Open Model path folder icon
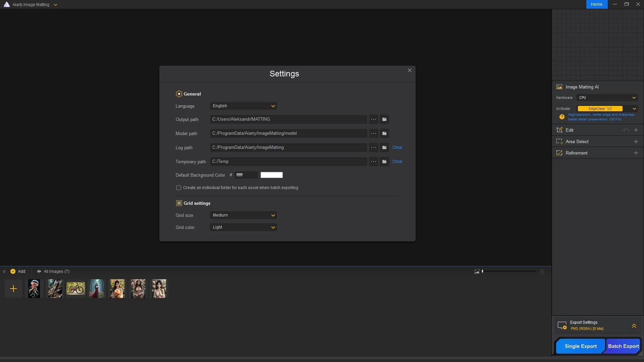Viewport: 644px width, 362px height. coord(384,133)
